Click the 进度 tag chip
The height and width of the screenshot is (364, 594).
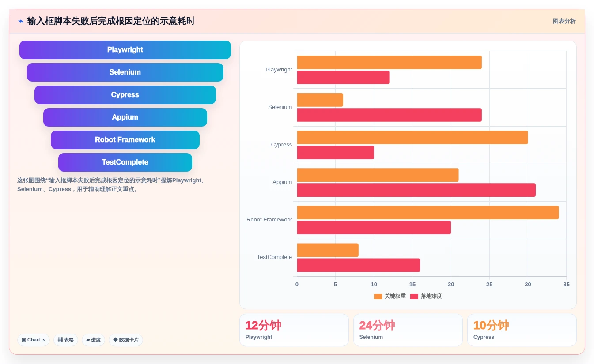click(x=93, y=340)
